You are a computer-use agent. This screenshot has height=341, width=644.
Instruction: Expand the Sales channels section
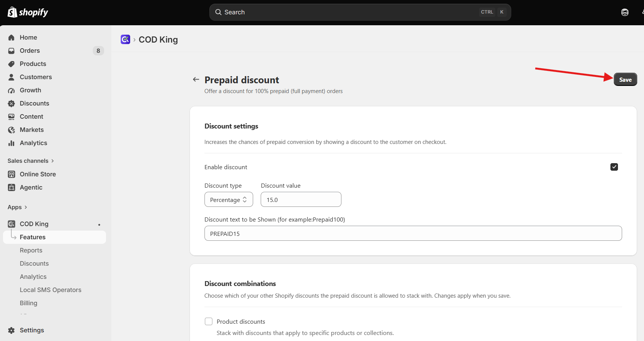pos(31,161)
